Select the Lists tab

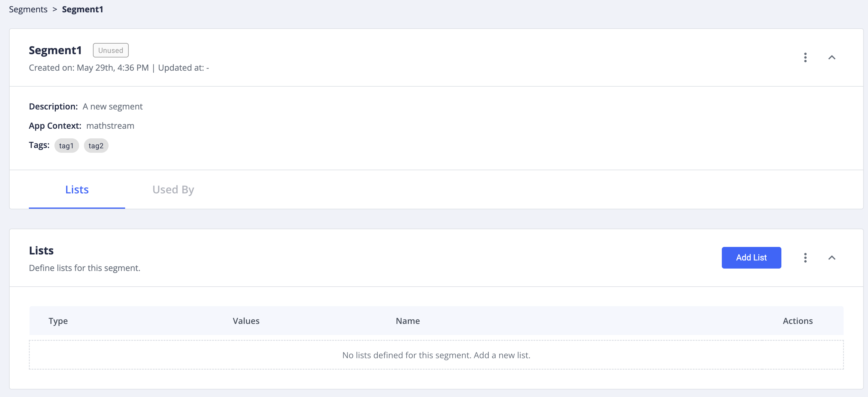click(x=77, y=189)
